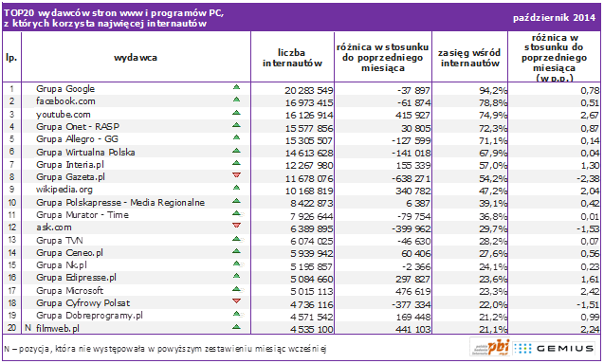This screenshot has height=364, width=604.
Task: Click the Gemius logo
Action: point(554,349)
